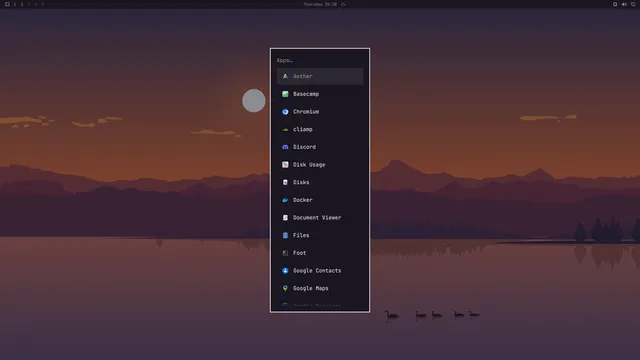Click the volume speaker icon in the top bar
The image size is (640, 360).
pyautogui.click(x=624, y=4)
